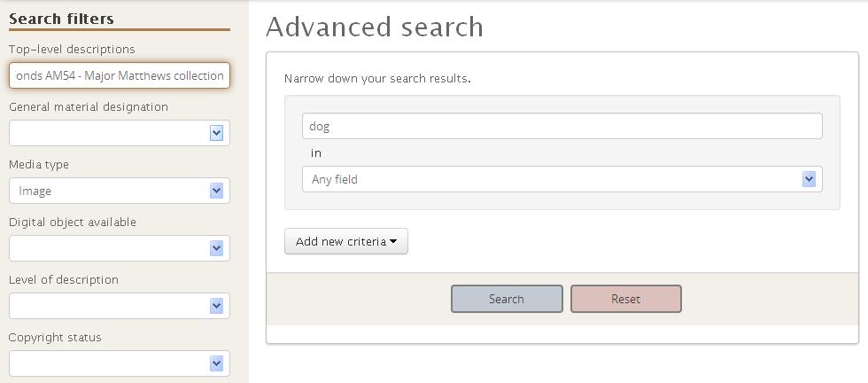
Task: Click the Digital object available label
Action: (x=73, y=222)
